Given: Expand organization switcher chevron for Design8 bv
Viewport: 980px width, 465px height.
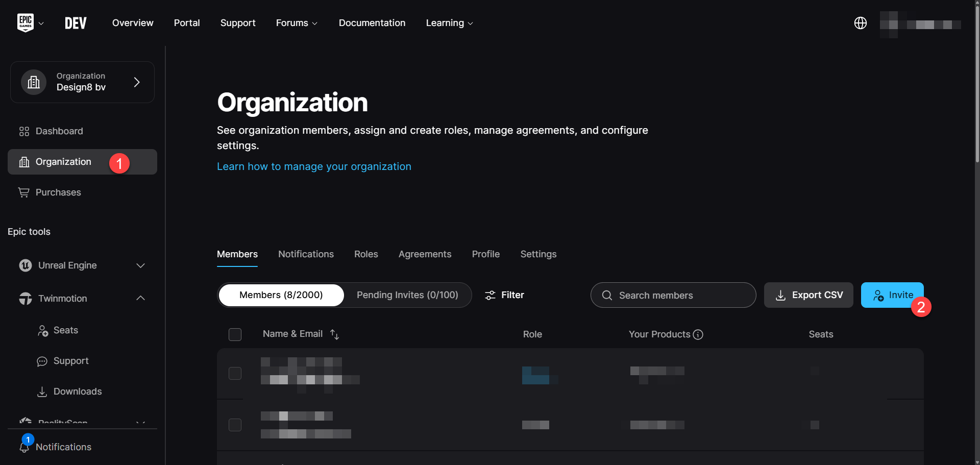Looking at the screenshot, I should pyautogui.click(x=137, y=82).
